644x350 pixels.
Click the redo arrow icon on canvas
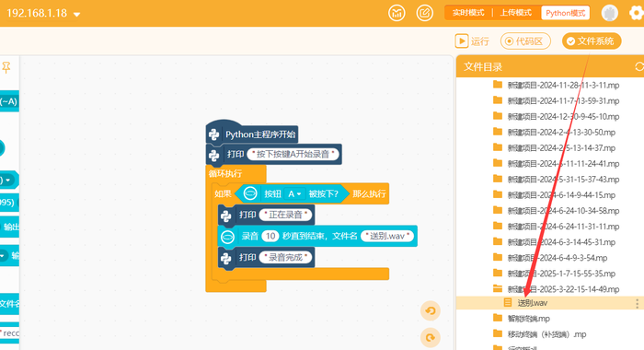pyautogui.click(x=431, y=338)
